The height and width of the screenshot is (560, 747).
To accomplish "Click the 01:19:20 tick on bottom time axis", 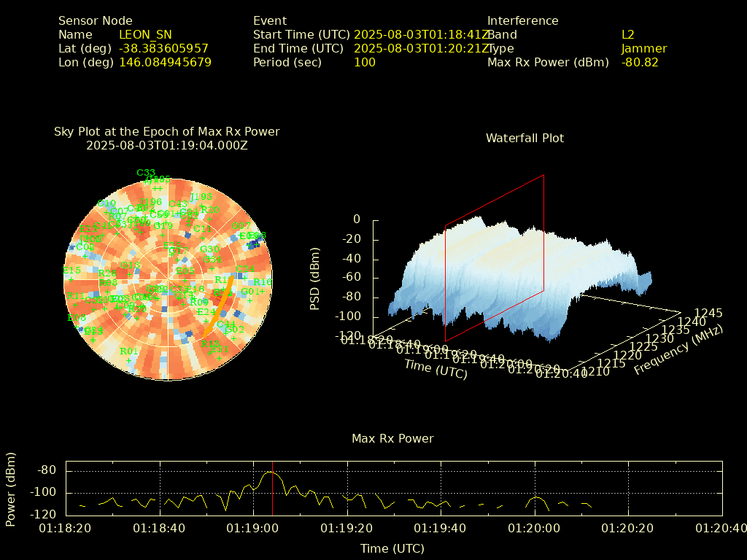I will pyautogui.click(x=347, y=527).
